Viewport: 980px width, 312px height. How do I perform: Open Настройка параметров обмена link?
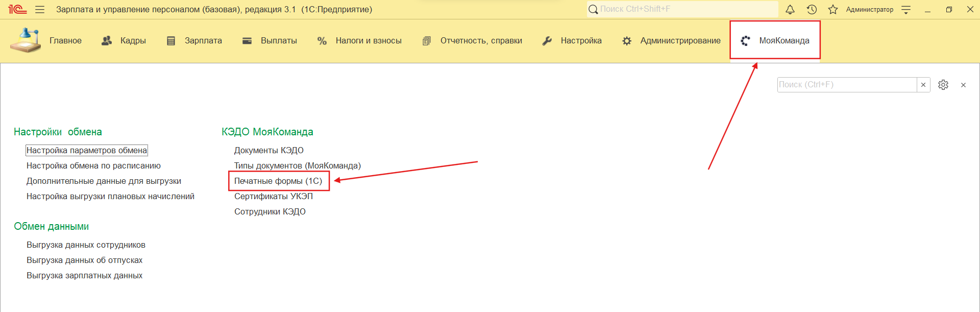(87, 150)
